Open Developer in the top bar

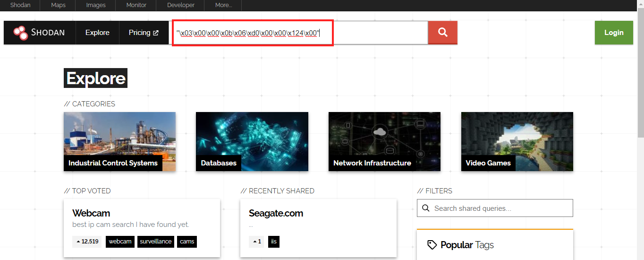[x=181, y=5]
